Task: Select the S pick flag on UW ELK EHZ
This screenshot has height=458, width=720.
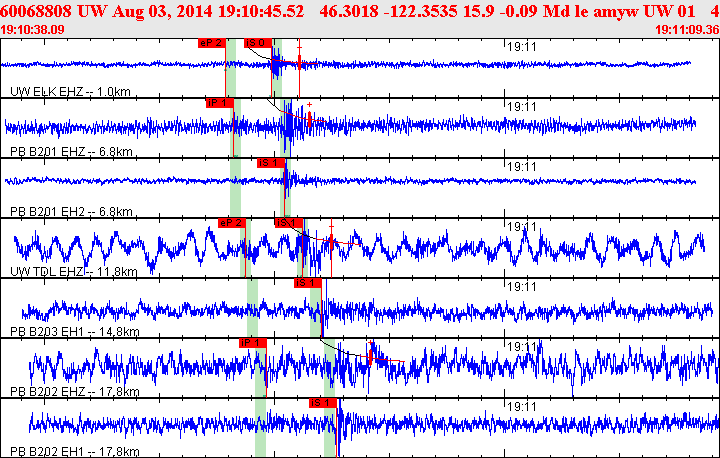Action: tap(257, 43)
